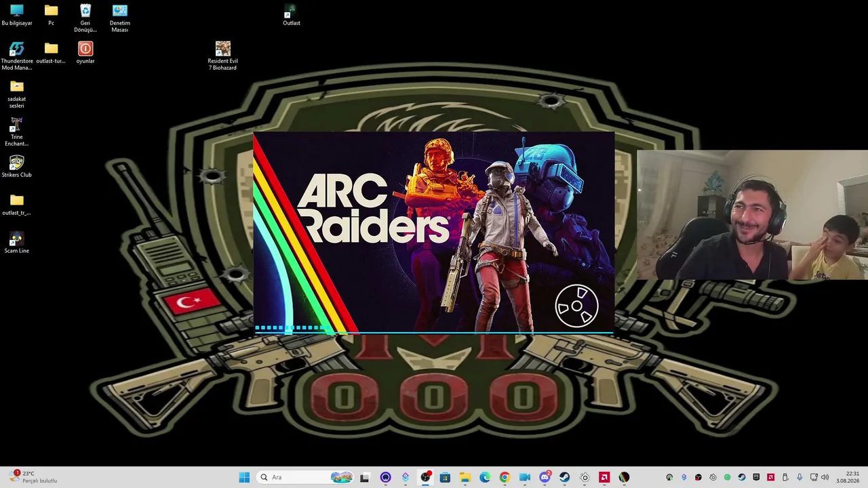Open the Windows Start menu

[x=244, y=477]
